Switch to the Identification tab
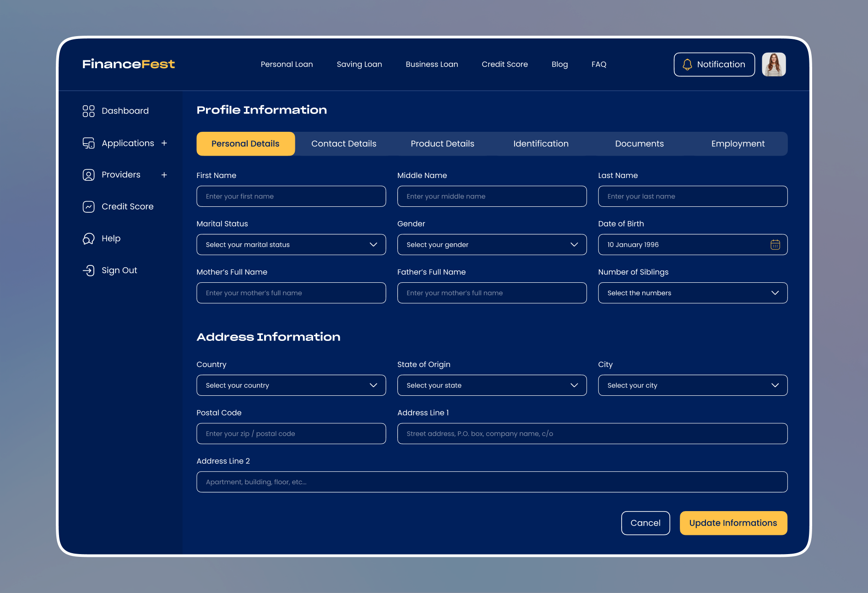Image resolution: width=868 pixels, height=593 pixels. pos(541,144)
